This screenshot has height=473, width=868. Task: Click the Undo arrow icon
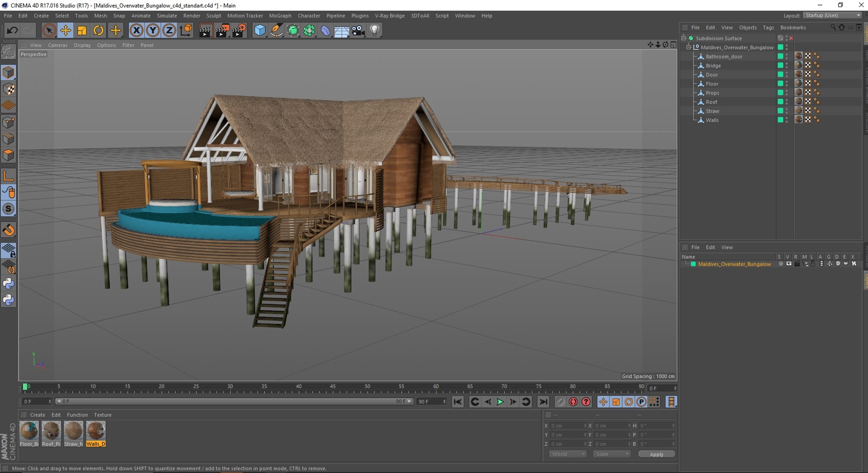12,30
